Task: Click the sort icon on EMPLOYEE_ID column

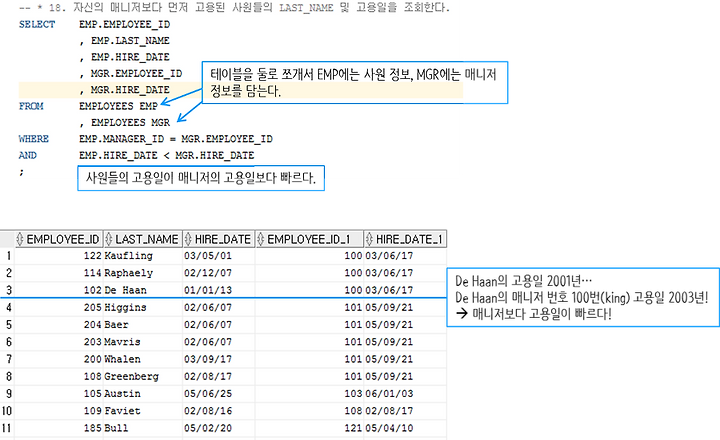Action: point(20,239)
